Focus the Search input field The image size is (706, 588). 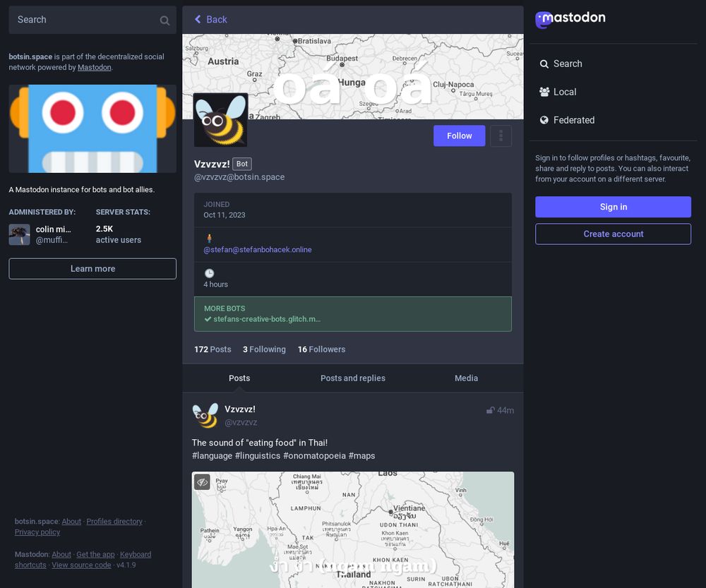point(92,20)
